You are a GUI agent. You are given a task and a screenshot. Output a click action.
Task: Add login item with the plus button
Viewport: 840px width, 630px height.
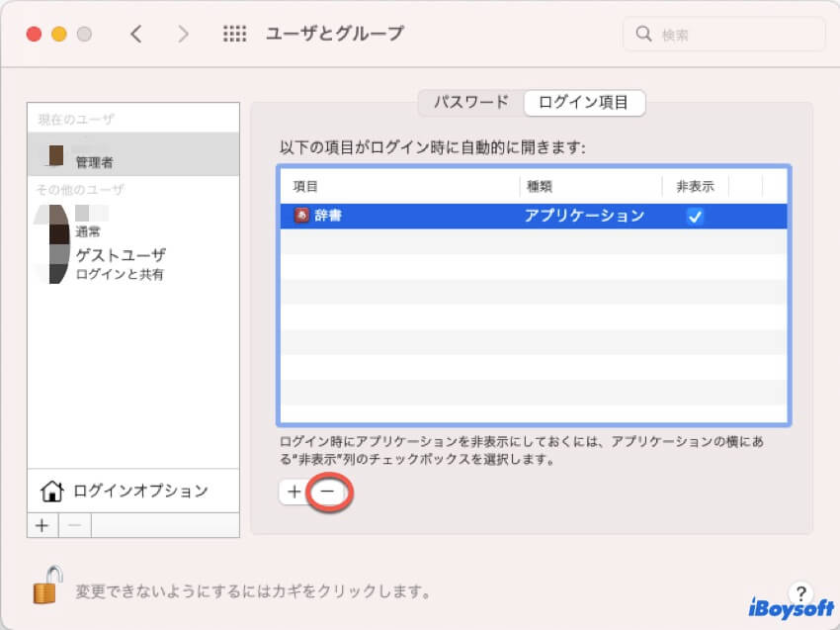(294, 491)
